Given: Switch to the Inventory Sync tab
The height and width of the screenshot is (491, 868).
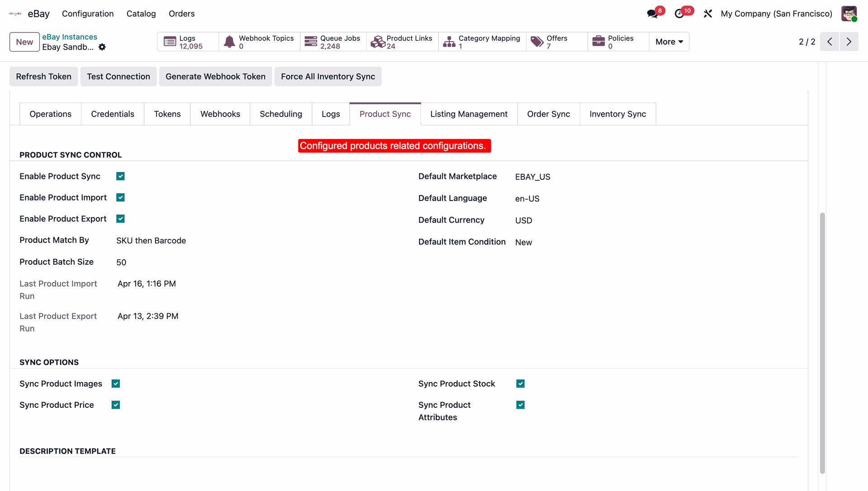Looking at the screenshot, I should pyautogui.click(x=618, y=114).
